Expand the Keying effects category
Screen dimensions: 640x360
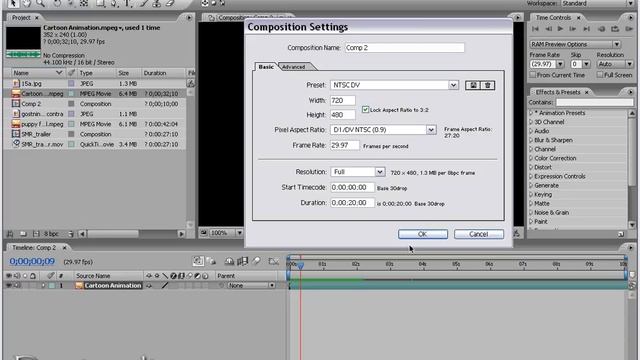click(531, 194)
